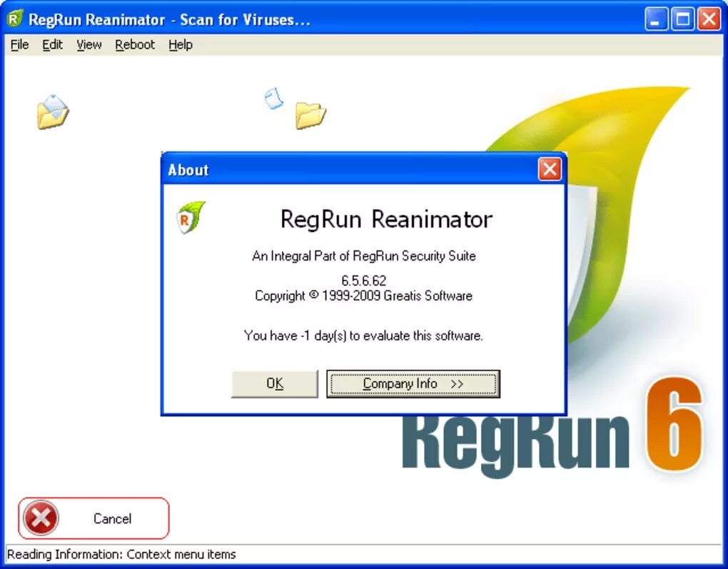
Task: Open the File menu
Action: click(19, 44)
